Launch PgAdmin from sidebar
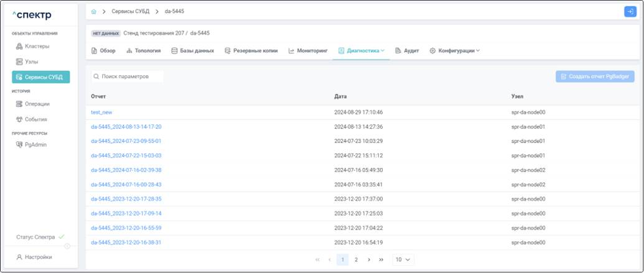Image resolution: width=644 pixels, height=273 pixels. [35, 145]
